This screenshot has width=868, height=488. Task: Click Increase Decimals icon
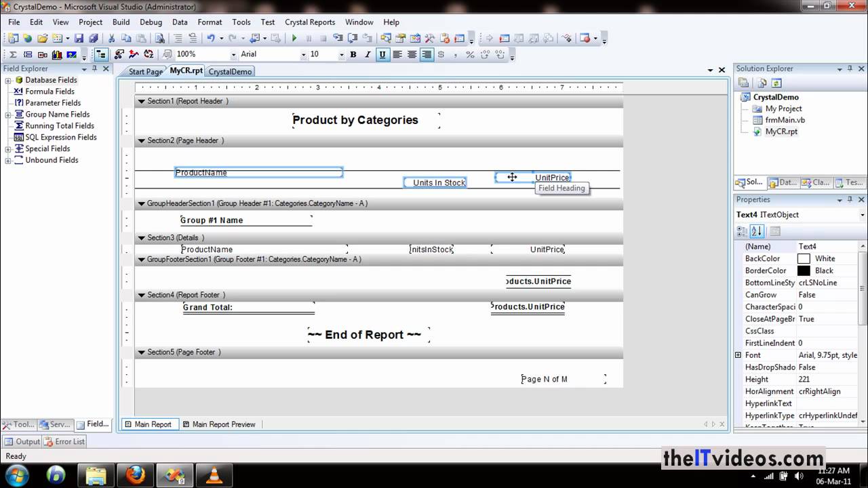click(485, 54)
